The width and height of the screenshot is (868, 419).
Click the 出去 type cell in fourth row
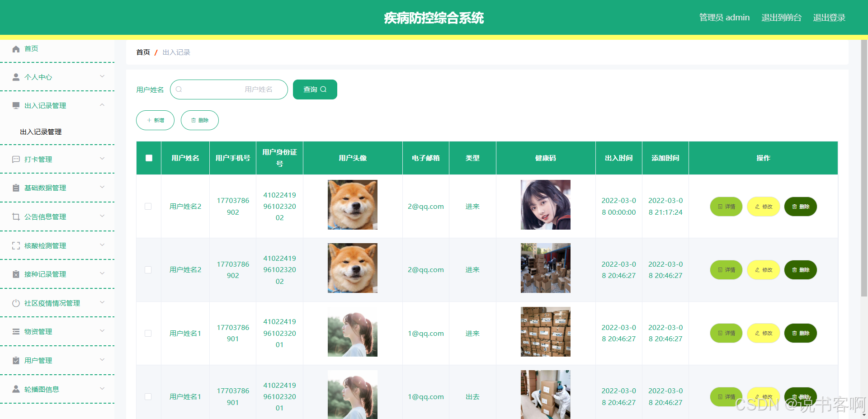click(472, 396)
